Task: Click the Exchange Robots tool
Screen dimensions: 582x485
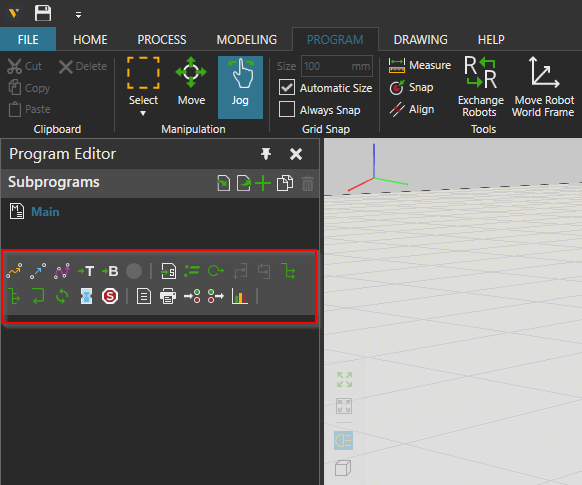Action: click(x=481, y=87)
